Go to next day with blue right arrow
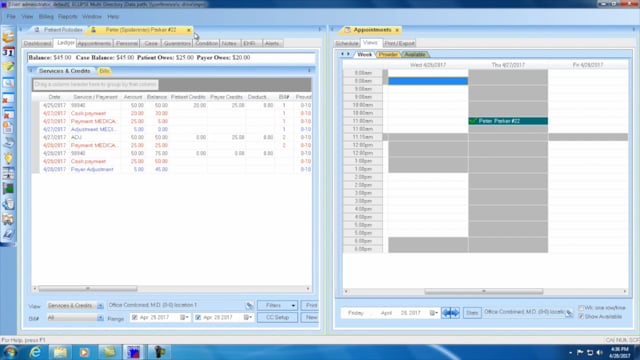The width and height of the screenshot is (640, 360). coord(455,313)
